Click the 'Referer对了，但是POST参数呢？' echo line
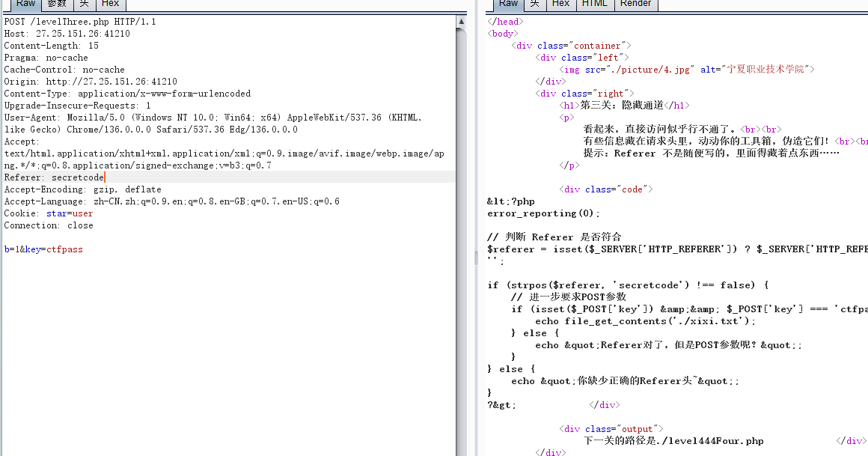This screenshot has width=868, height=456. (x=668, y=345)
